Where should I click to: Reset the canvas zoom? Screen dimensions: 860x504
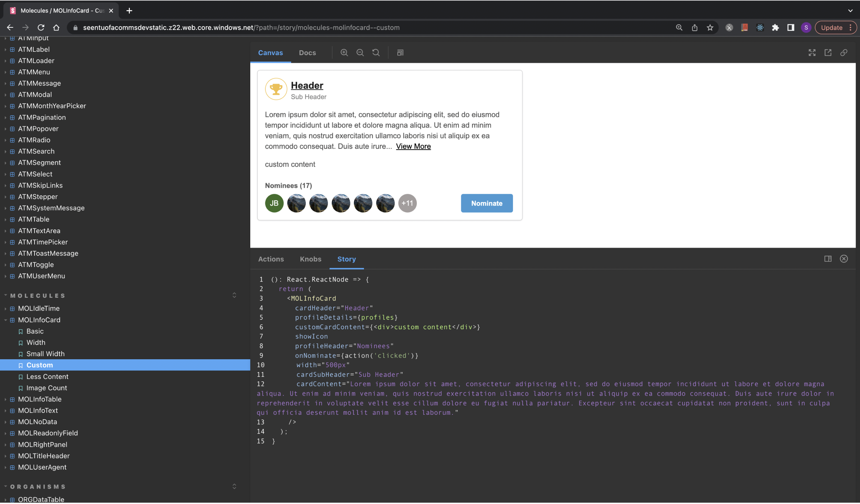pyautogui.click(x=376, y=52)
